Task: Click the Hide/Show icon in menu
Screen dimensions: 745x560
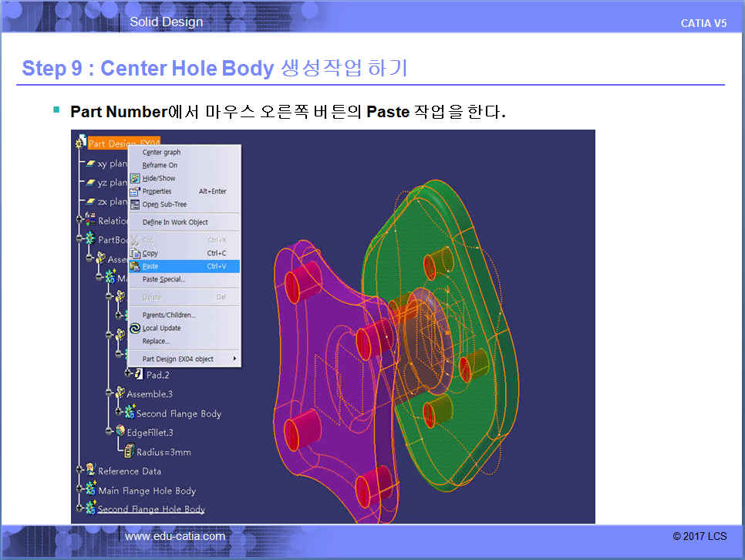Action: click(x=135, y=178)
